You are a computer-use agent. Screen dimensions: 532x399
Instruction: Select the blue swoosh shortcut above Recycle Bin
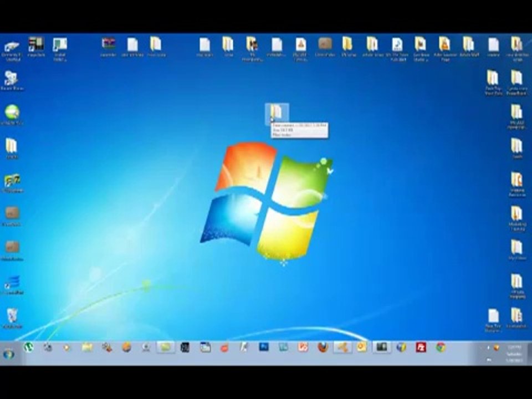[x=12, y=284]
